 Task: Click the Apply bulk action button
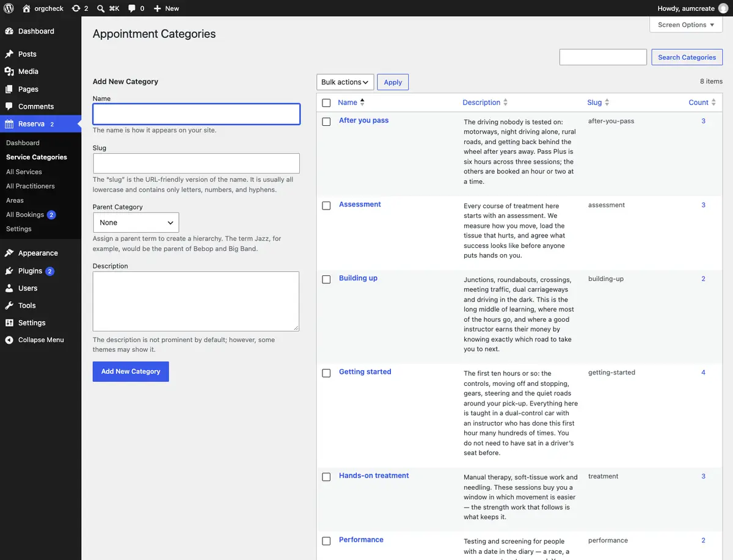click(393, 82)
